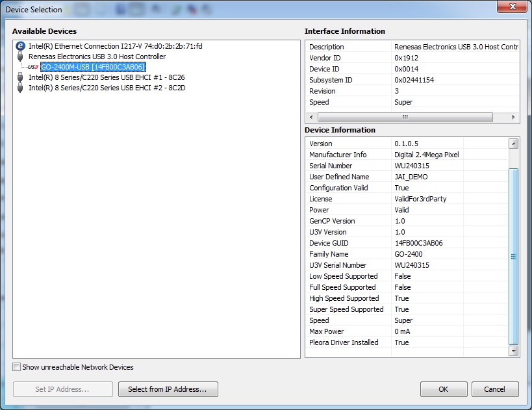532x410 pixels.
Task: Click the Pleora Driver Installed label
Action: pyautogui.click(x=344, y=342)
